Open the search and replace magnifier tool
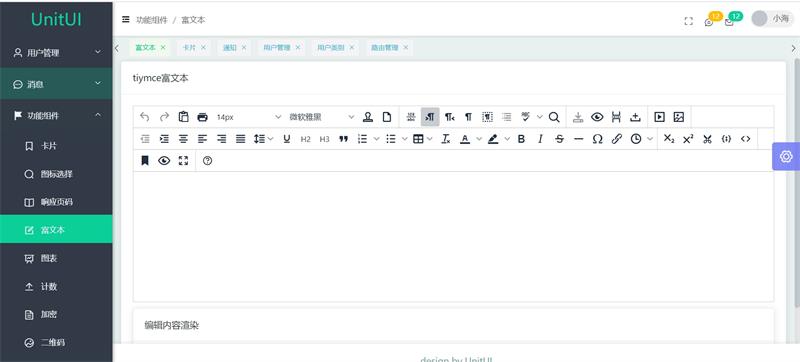 554,117
